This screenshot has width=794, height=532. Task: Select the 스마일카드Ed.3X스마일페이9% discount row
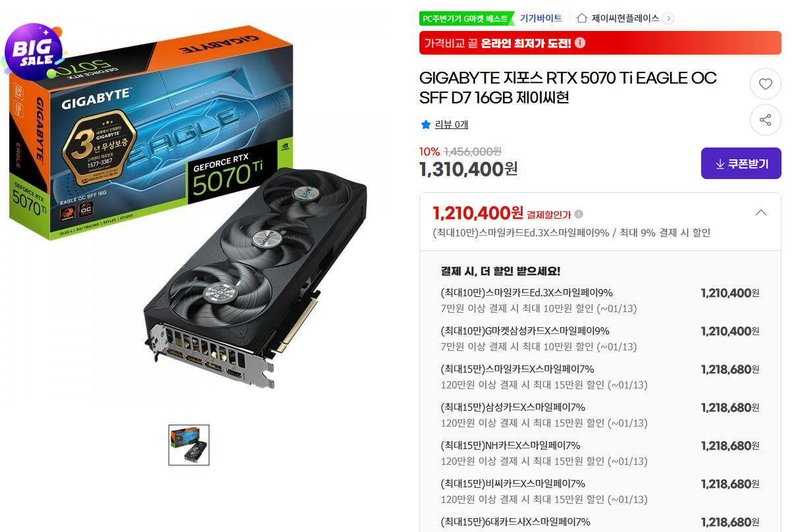click(600, 300)
